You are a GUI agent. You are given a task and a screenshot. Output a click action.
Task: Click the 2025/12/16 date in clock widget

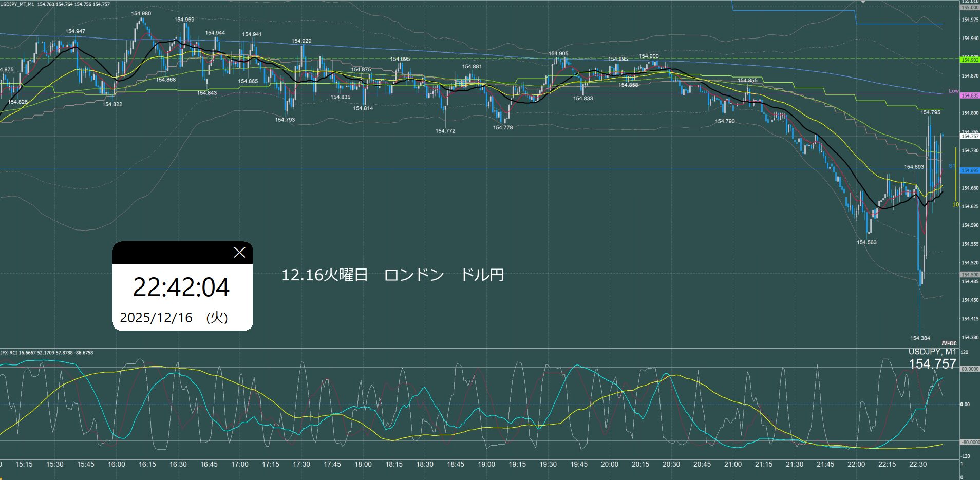(x=156, y=318)
